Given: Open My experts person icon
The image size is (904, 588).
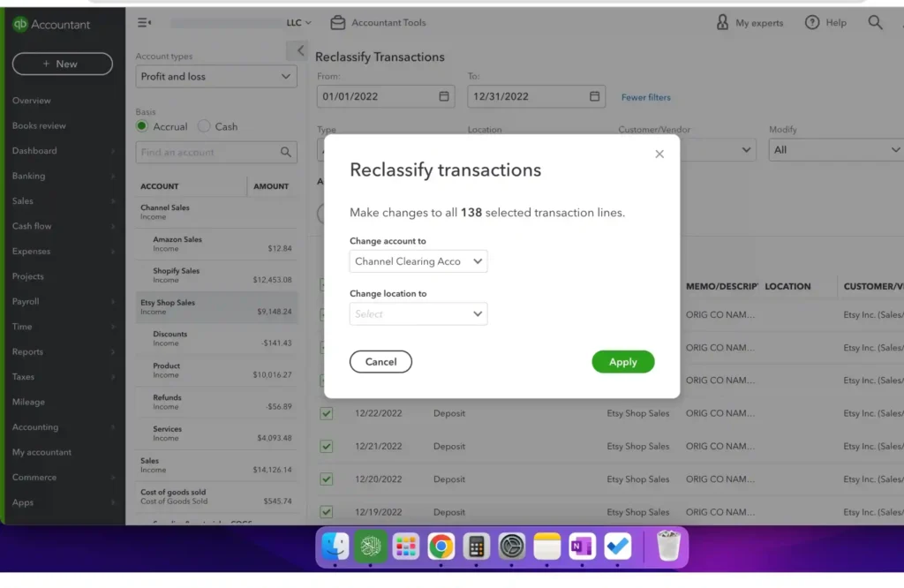Looking at the screenshot, I should tap(722, 22).
